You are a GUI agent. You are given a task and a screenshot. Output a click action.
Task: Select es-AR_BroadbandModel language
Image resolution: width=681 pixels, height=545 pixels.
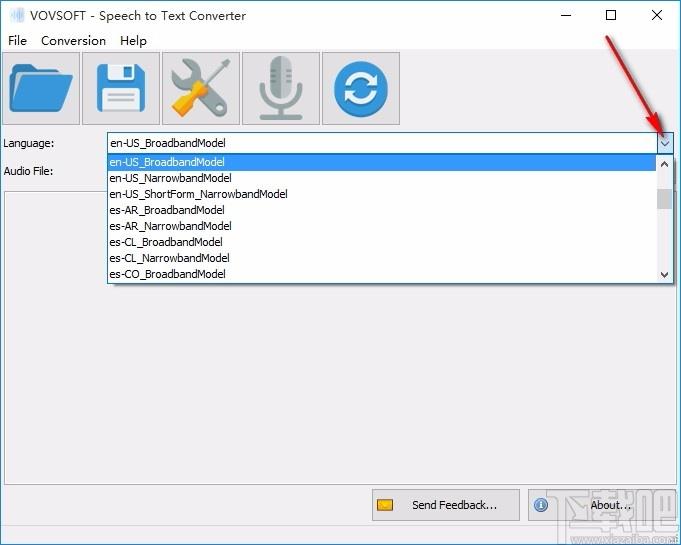(x=382, y=210)
